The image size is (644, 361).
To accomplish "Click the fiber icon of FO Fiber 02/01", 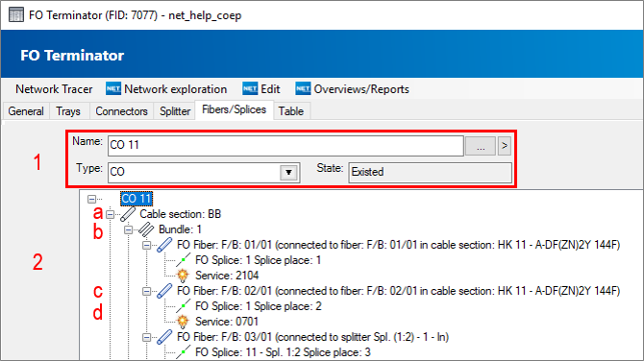I will [x=164, y=291].
